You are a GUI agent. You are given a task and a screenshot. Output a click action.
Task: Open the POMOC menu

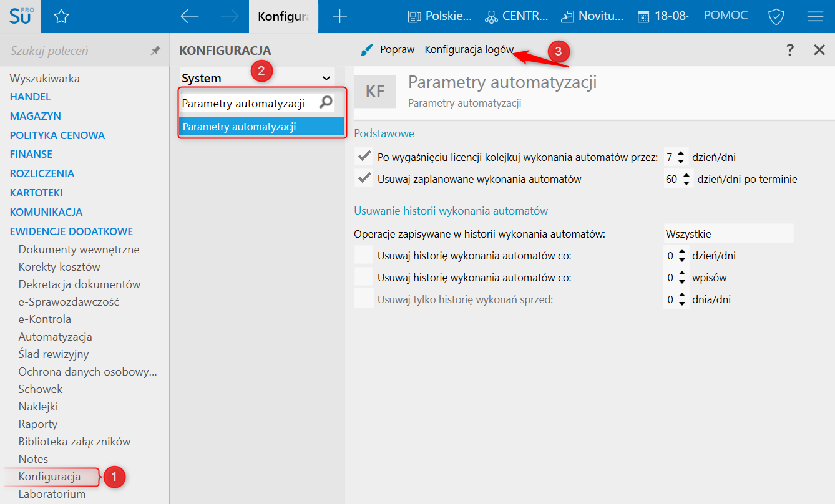[725, 16]
